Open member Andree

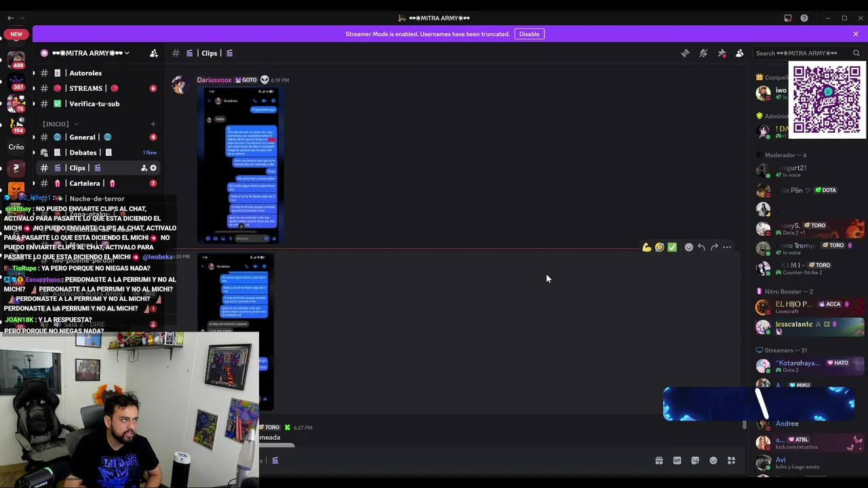[x=810, y=424]
